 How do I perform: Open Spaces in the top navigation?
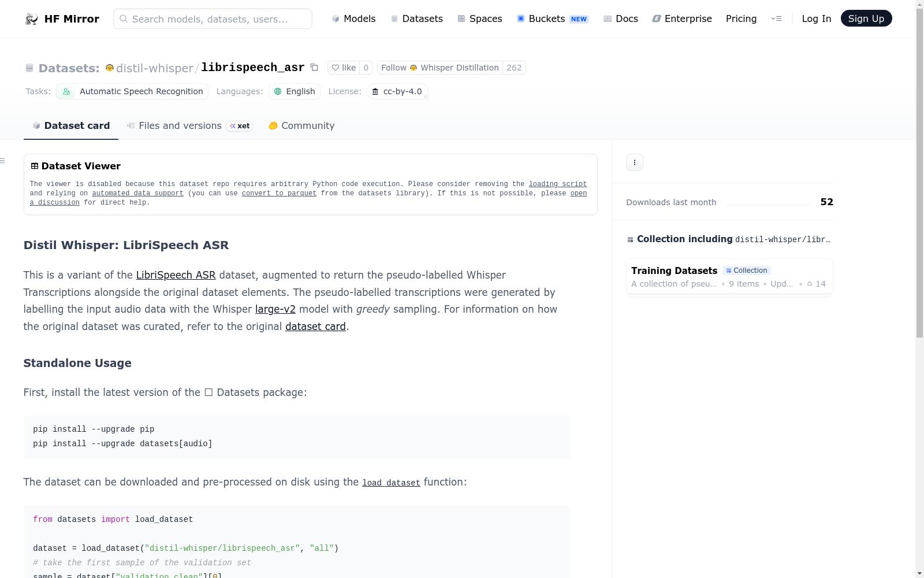coord(480,18)
